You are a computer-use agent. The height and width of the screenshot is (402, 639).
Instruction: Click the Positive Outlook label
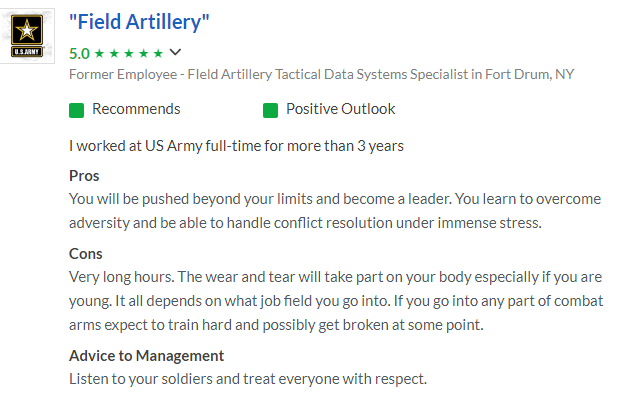click(340, 109)
